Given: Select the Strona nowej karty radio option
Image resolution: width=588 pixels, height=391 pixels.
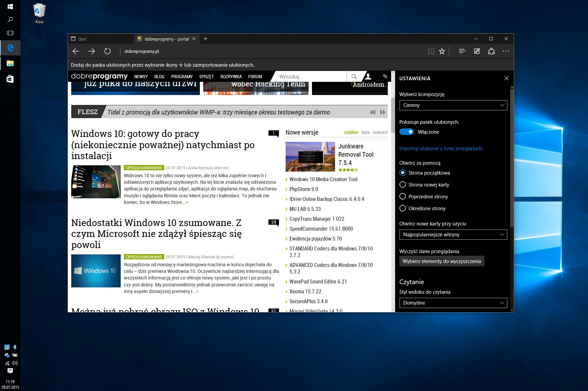Looking at the screenshot, I should [403, 184].
